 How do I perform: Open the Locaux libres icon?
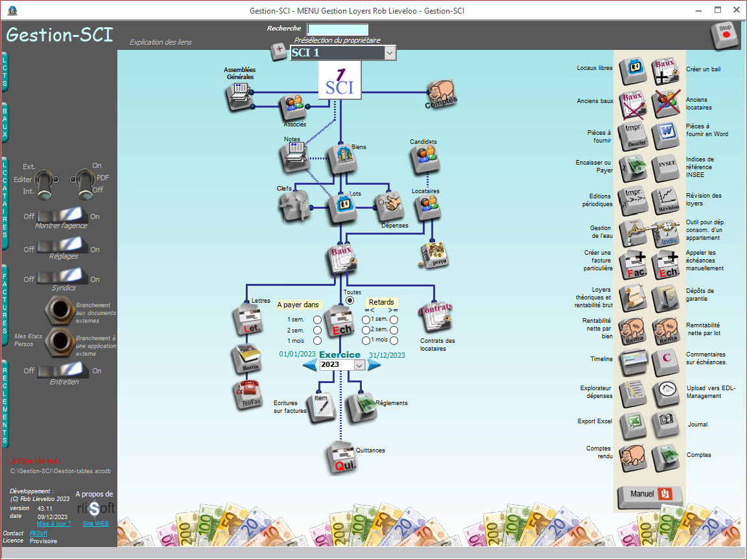(x=632, y=71)
